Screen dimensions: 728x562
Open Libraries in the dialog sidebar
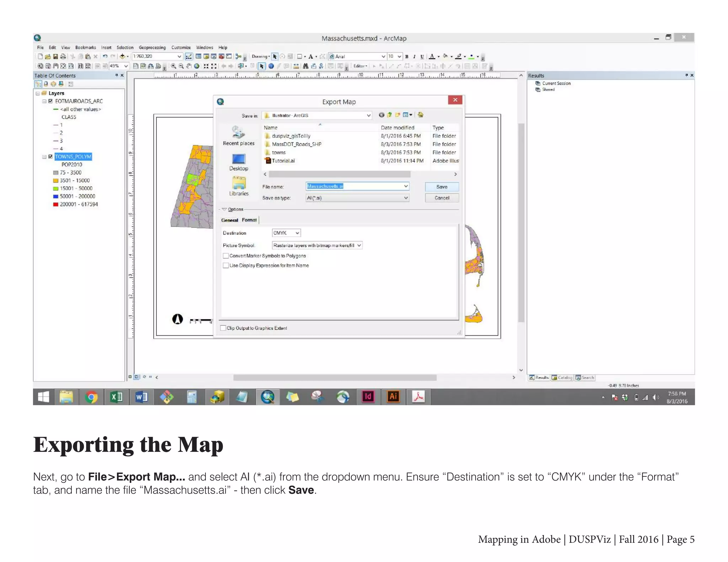[x=239, y=187]
